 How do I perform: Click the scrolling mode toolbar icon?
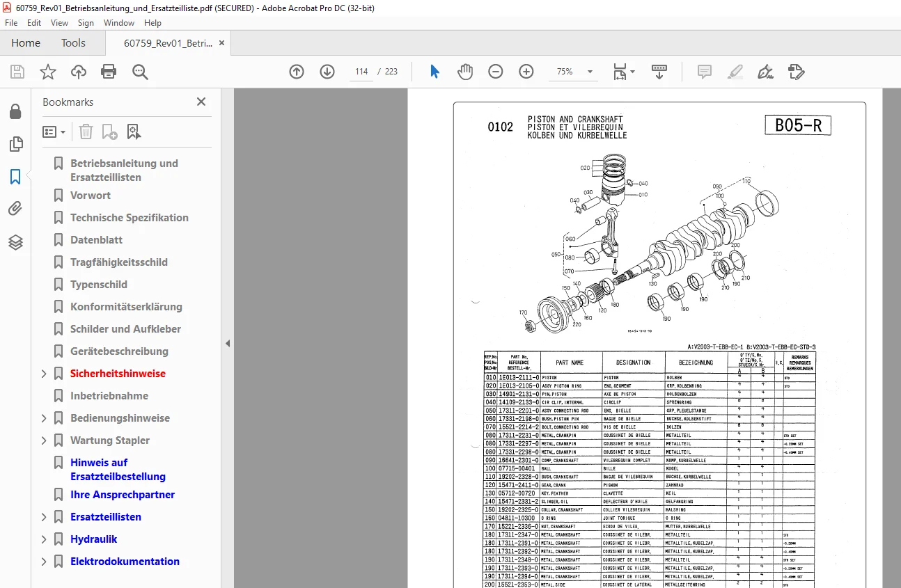(x=659, y=72)
